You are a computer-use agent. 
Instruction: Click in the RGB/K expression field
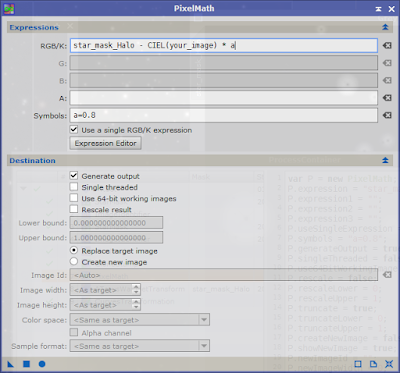coord(224,46)
